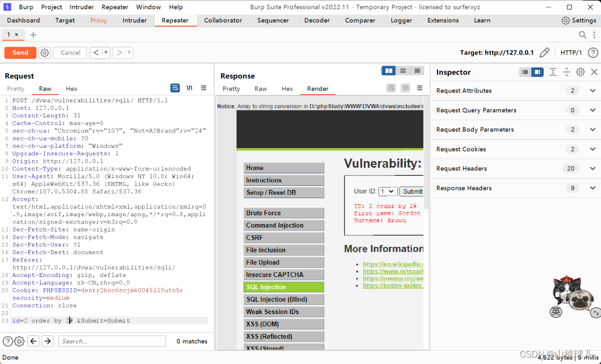Image resolution: width=601 pixels, height=364 pixels.
Task: Open request editor hamburger menu
Action: coord(204,88)
